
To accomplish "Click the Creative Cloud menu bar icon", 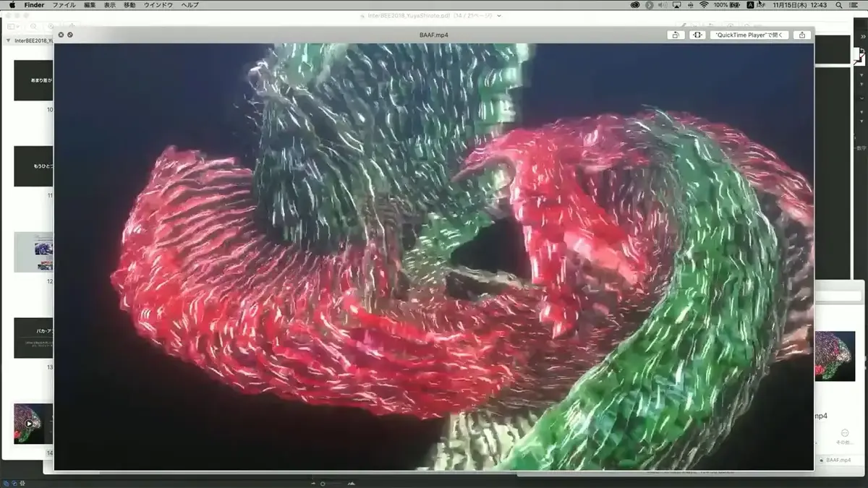I will [635, 5].
